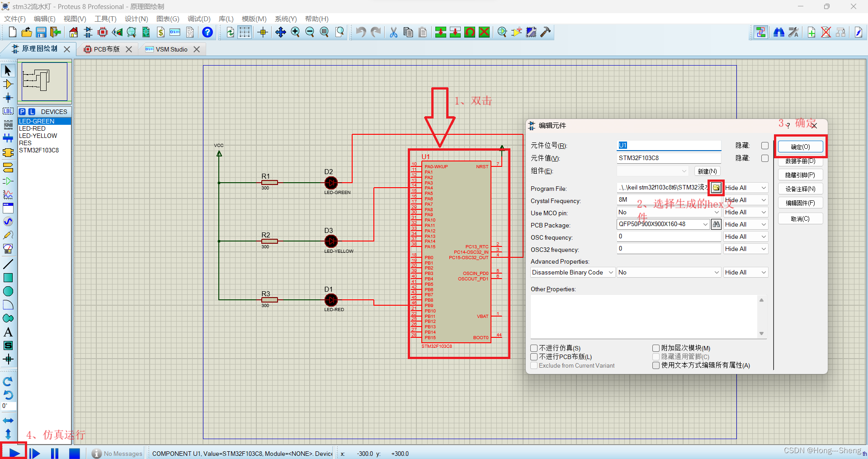
Task: Select the Component Mode tool
Action: [x=8, y=84]
